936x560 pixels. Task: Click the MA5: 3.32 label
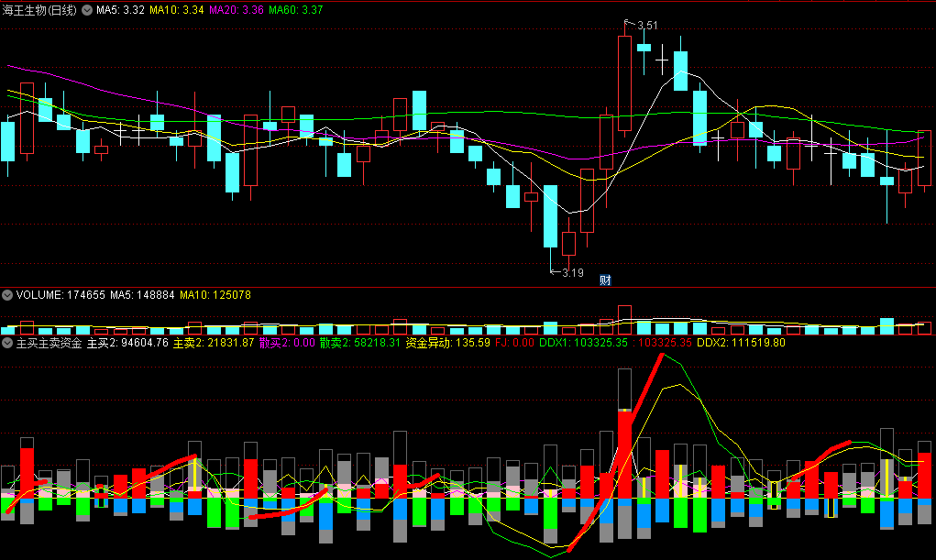pos(121,10)
